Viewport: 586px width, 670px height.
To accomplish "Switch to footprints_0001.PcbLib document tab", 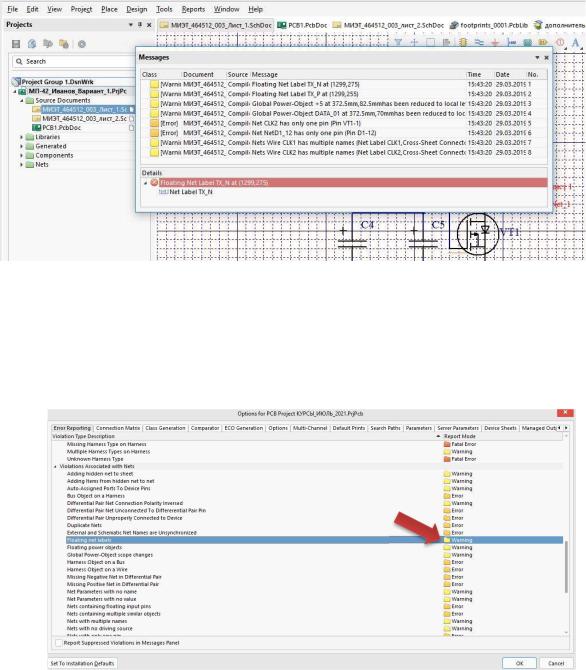I will [489, 25].
